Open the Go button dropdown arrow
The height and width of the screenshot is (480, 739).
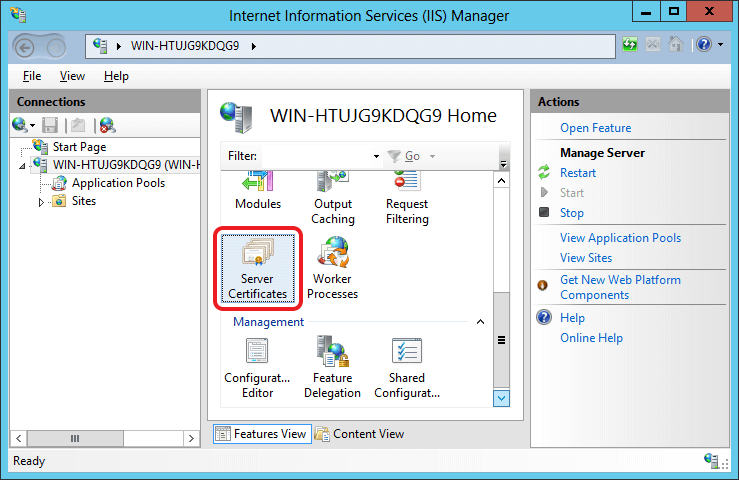[432, 156]
